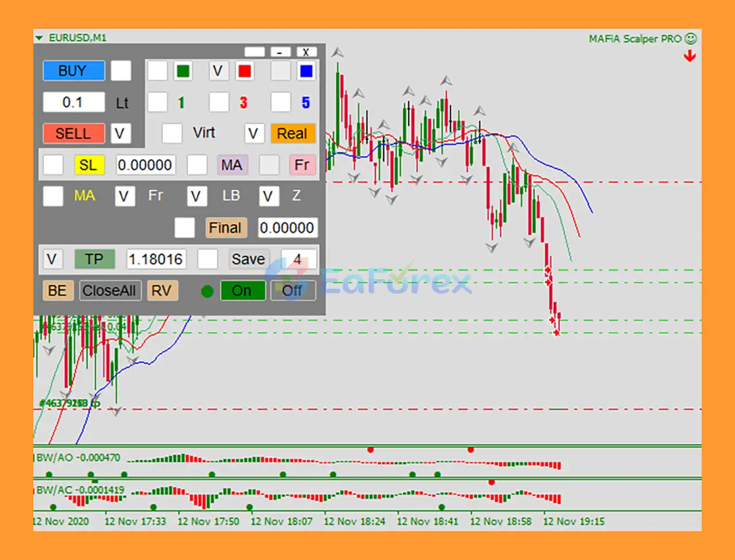This screenshot has height=560, width=735.
Task: Click the blue color square in panel
Action: pos(306,71)
